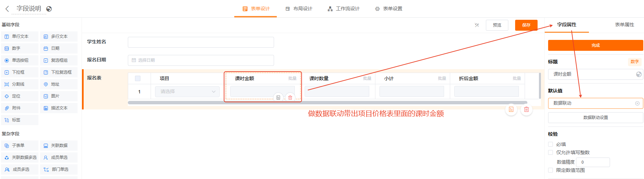
Task: Click the 学生姓名 text input
Action: pos(201,42)
